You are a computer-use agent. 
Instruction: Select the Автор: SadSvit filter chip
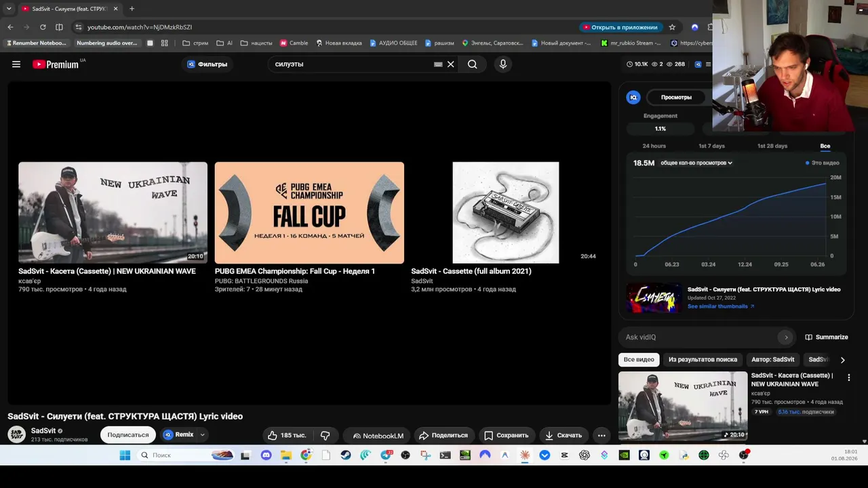click(773, 360)
